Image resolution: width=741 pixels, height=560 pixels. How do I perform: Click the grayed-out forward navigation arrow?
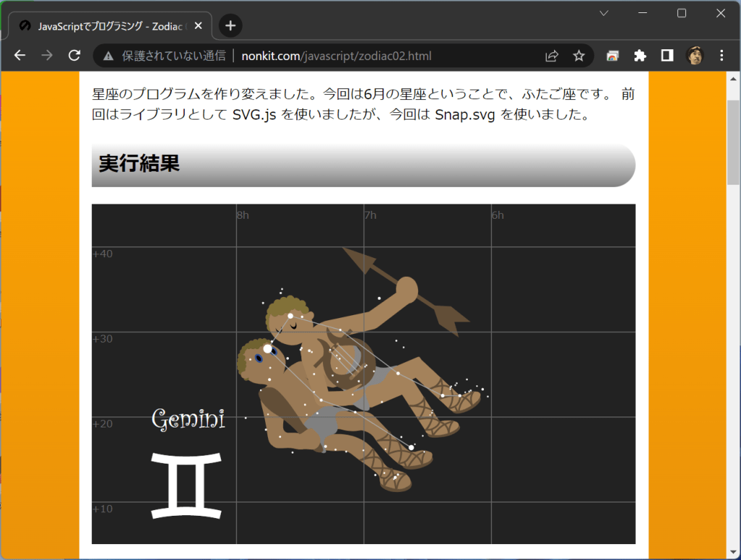(x=46, y=55)
